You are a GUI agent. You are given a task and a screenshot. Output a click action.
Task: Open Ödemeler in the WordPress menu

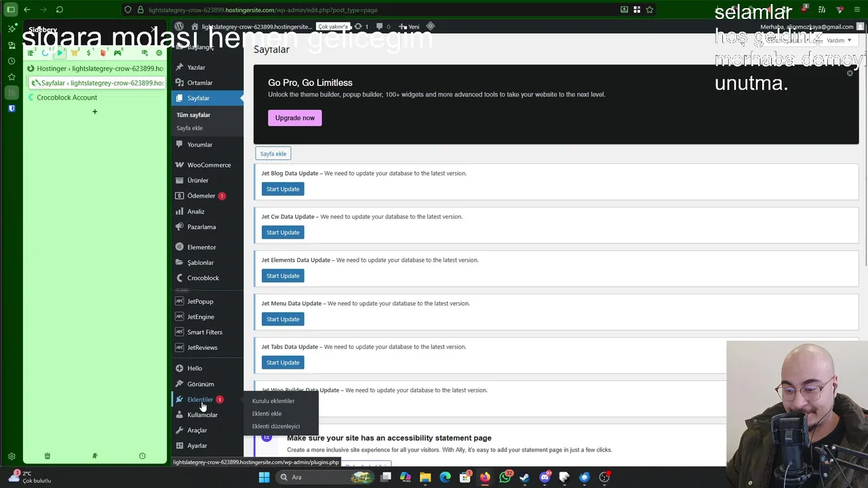tap(207, 196)
